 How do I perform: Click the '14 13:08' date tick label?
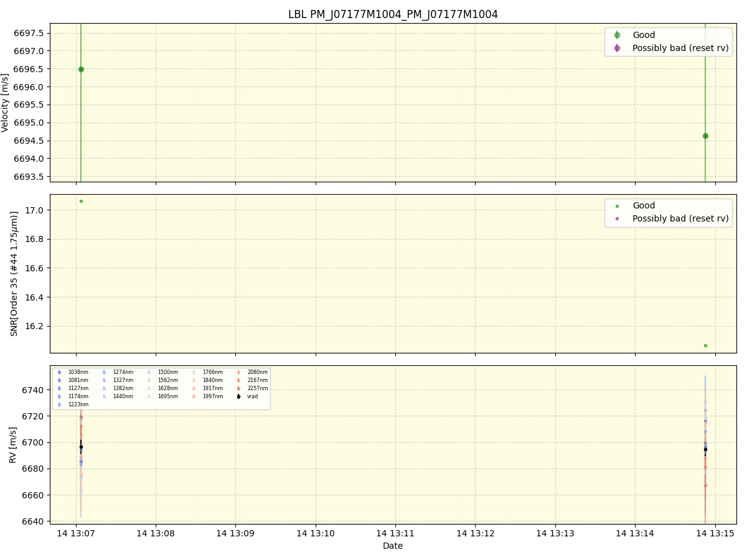tap(156, 533)
